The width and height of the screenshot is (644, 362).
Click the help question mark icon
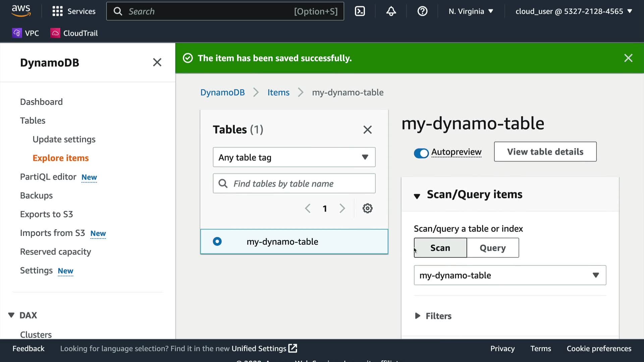[422, 11]
